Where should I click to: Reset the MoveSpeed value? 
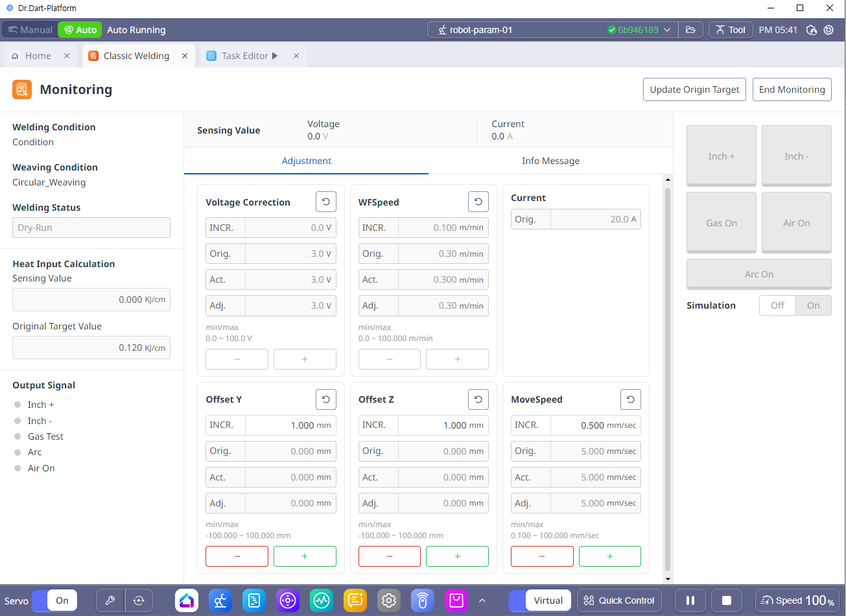(630, 399)
